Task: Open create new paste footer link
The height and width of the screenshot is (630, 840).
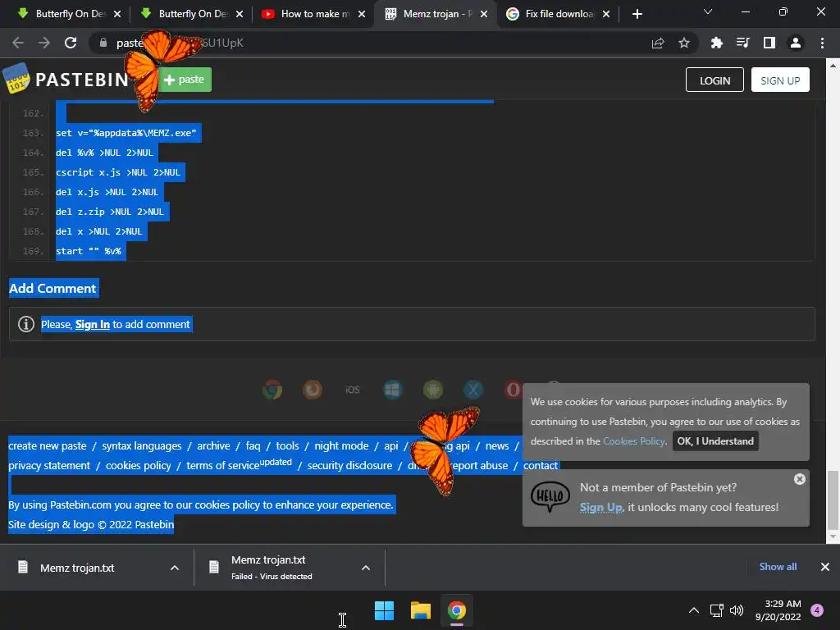Action: click(47, 445)
